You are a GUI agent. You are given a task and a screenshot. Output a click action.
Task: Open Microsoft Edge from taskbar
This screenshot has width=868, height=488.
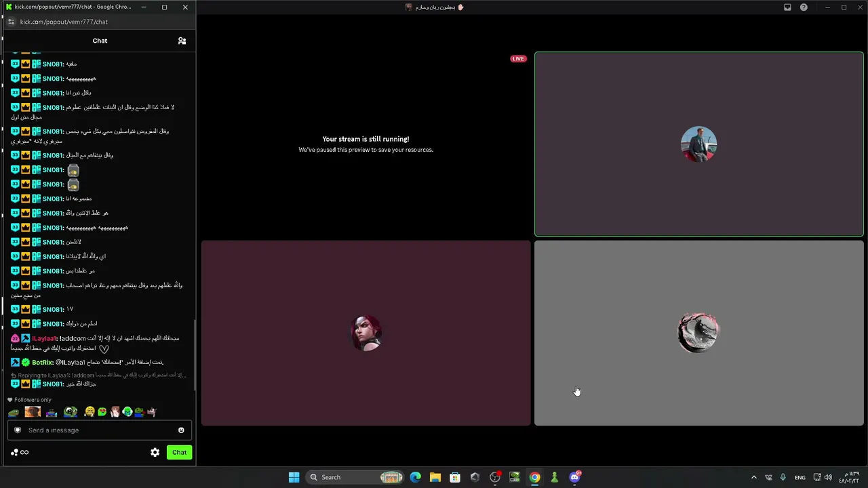point(415,477)
